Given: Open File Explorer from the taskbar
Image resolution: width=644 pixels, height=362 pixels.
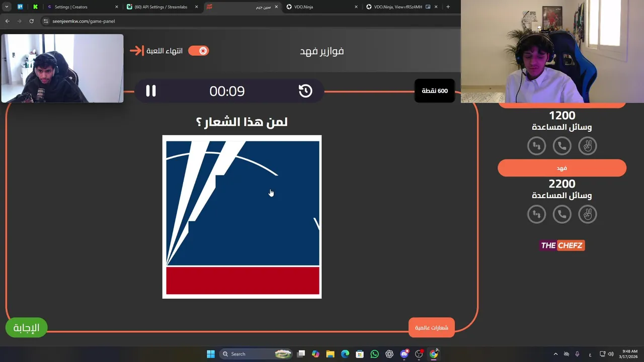Looking at the screenshot, I should [330, 354].
